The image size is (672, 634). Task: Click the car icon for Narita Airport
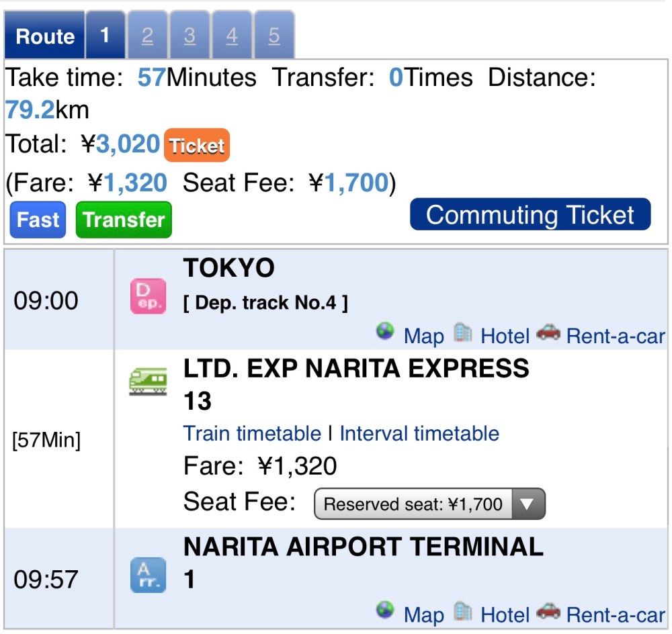(548, 610)
